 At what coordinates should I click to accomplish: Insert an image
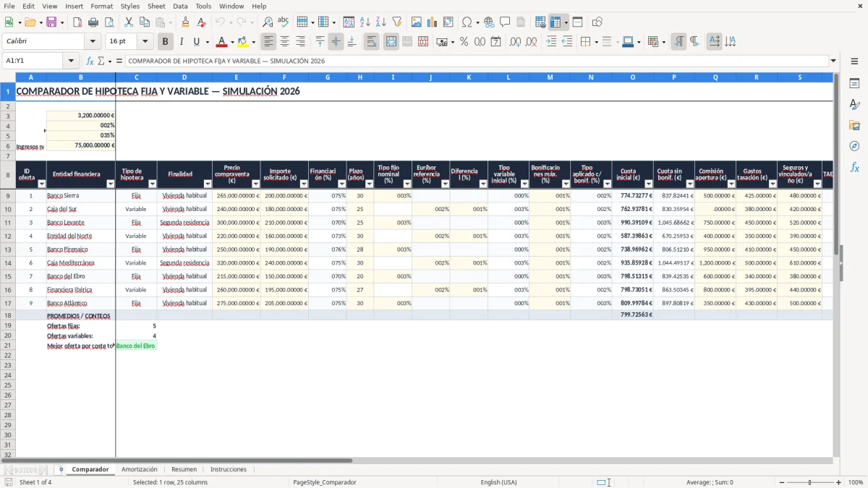pyautogui.click(x=417, y=22)
